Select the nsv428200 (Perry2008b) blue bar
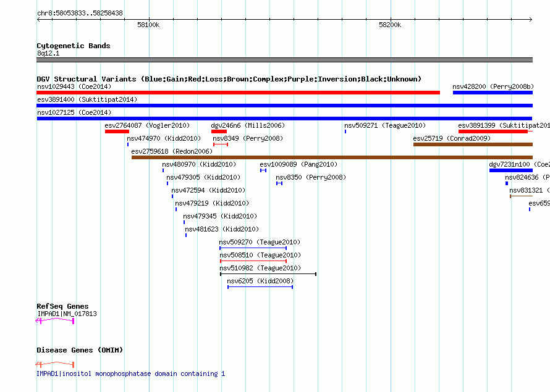The width and height of the screenshot is (550, 392). tap(493, 93)
